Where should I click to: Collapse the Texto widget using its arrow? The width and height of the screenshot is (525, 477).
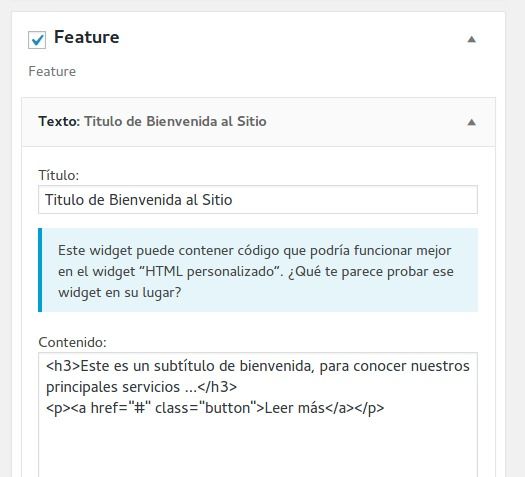pyautogui.click(x=471, y=122)
